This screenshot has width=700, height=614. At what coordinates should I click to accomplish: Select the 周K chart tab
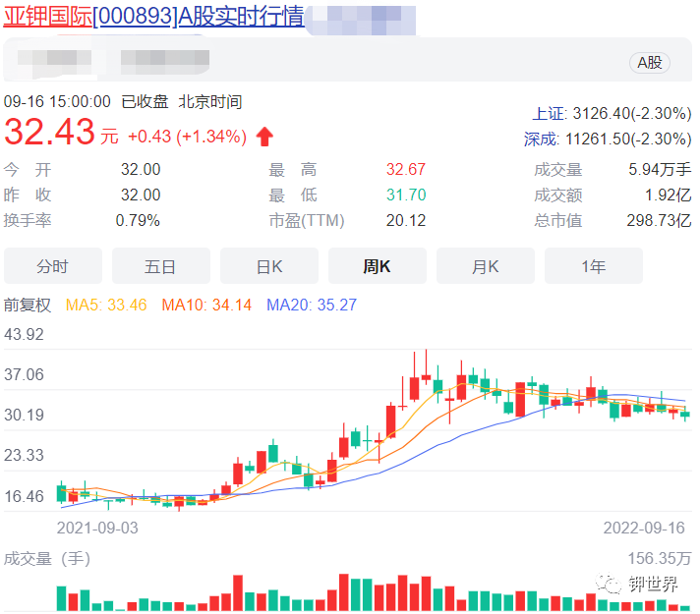pyautogui.click(x=378, y=266)
